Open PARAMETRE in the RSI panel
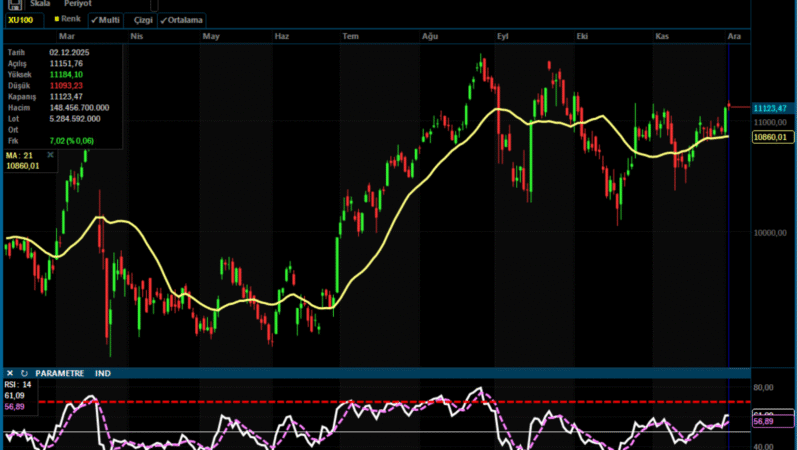The width and height of the screenshot is (798, 450). [x=60, y=373]
